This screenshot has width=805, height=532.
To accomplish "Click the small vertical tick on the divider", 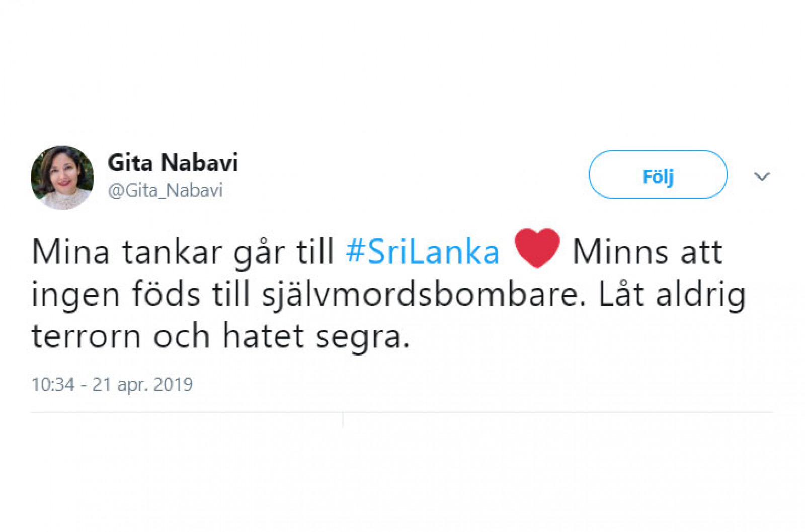I will coord(343,420).
